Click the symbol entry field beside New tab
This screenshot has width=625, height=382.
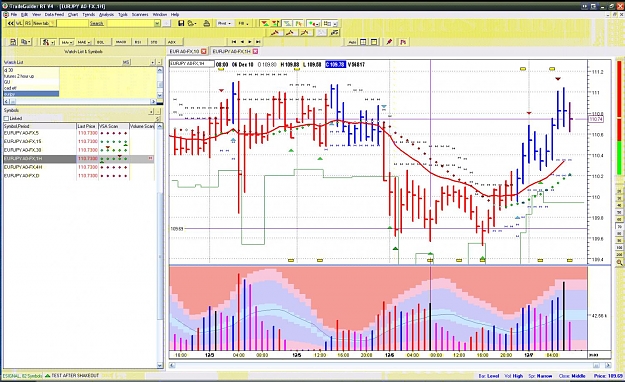coord(72,24)
